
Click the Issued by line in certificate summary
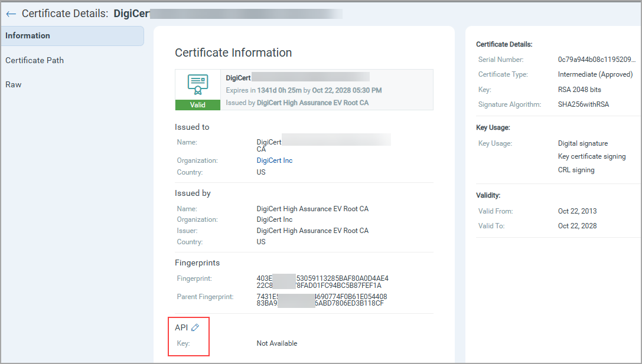[297, 103]
